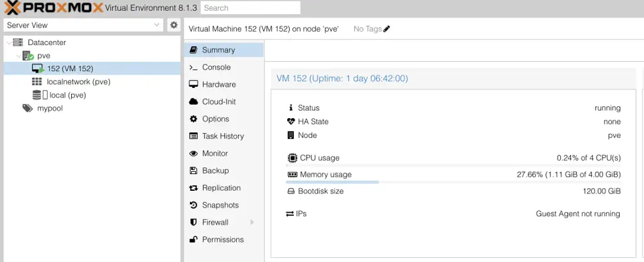Click the Monitor eye icon
Screen dimensions: 644x262
[193, 153]
